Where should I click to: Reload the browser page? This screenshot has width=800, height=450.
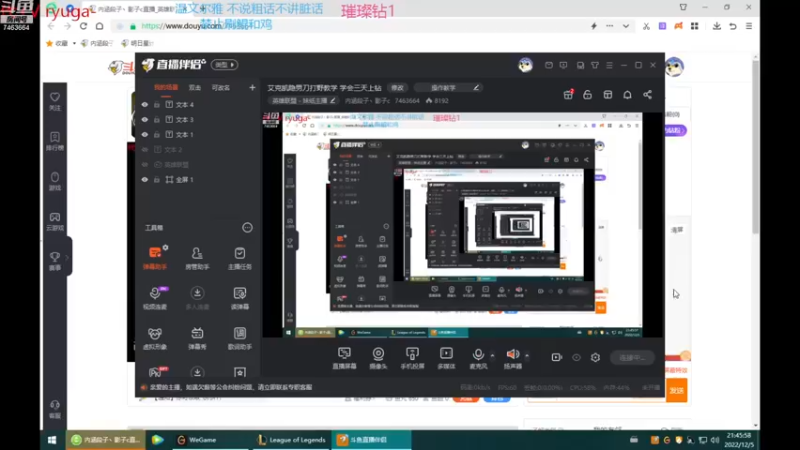(83, 26)
